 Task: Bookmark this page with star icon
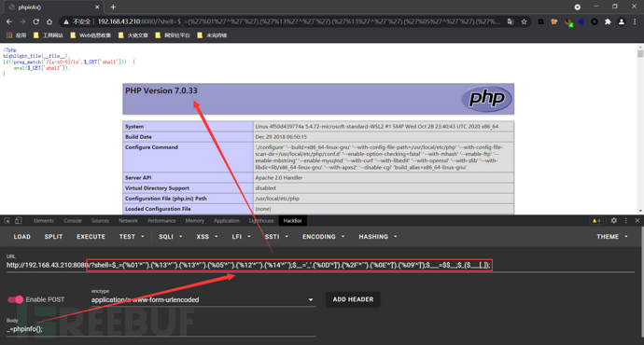(525, 21)
